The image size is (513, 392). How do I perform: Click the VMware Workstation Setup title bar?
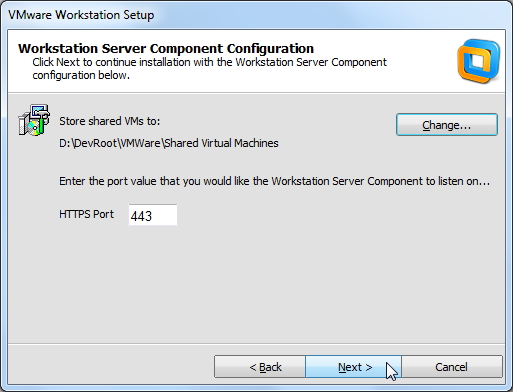tap(256, 15)
